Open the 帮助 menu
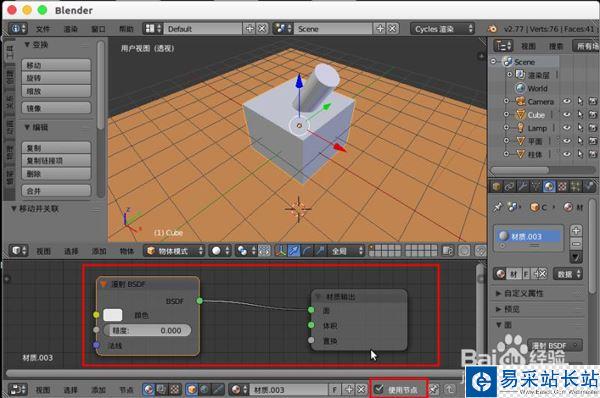This screenshot has width=600, height=398. coord(126,29)
